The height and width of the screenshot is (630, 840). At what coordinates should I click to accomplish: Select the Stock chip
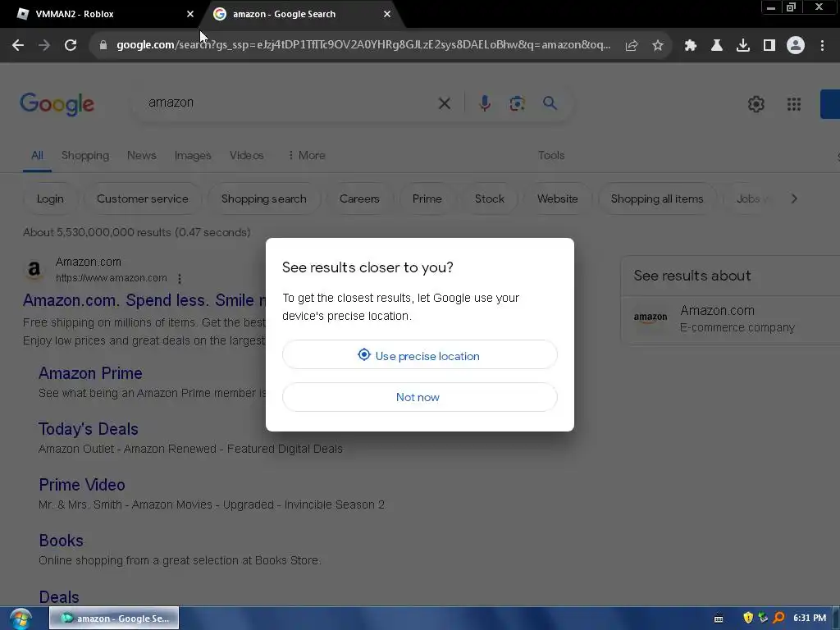[490, 199]
